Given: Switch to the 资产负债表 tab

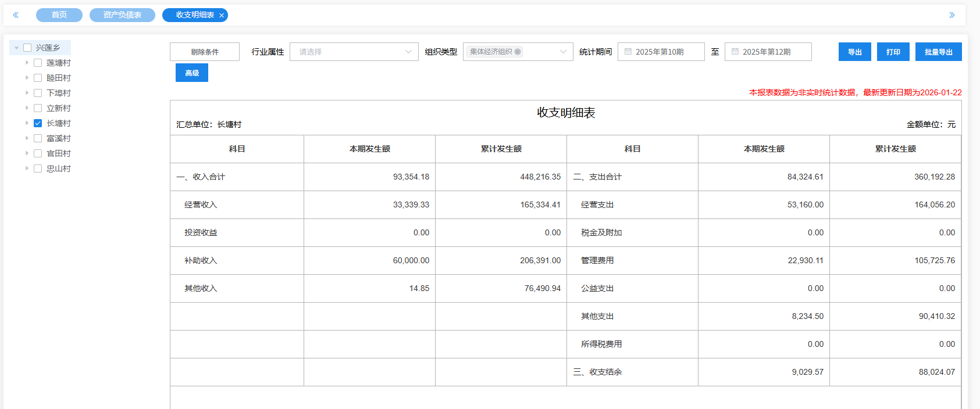Looking at the screenshot, I should tap(122, 15).
